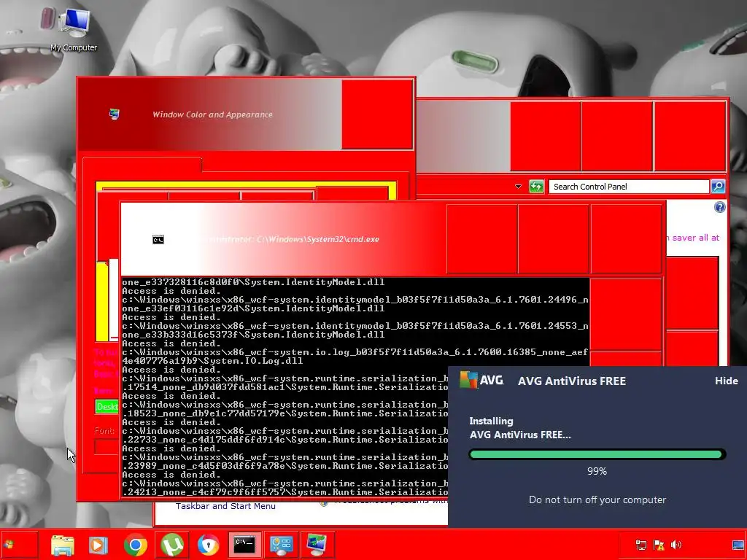Hide the AVG AntiVirus install popup
Image resolution: width=747 pixels, height=560 pixels.
click(726, 381)
